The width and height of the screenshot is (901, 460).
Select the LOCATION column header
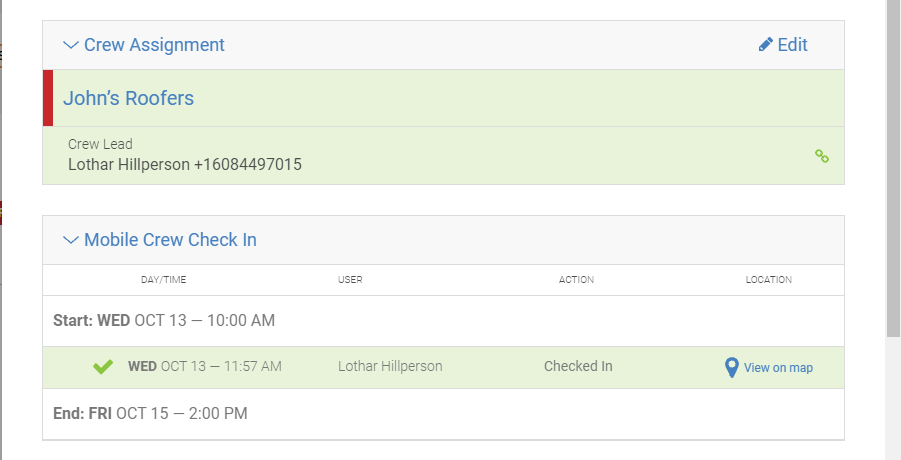[x=769, y=280]
